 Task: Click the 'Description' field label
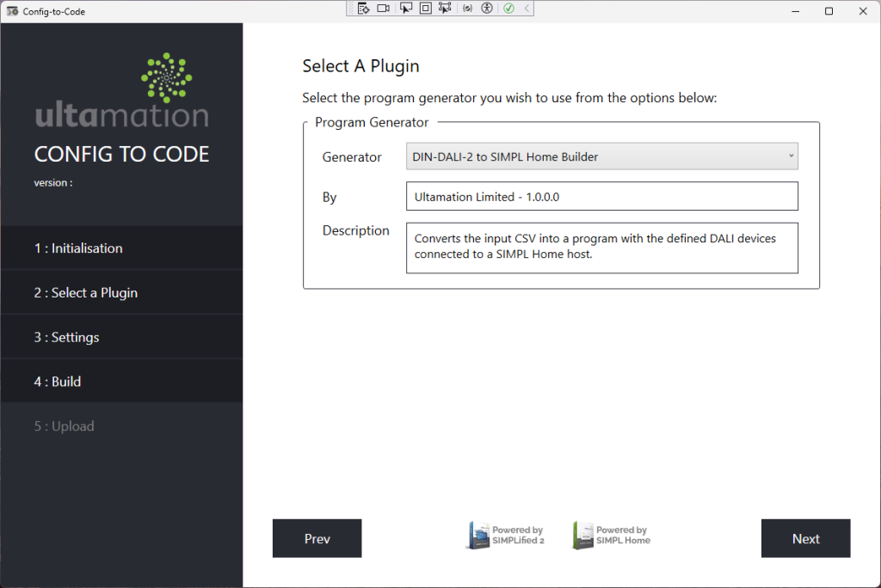click(355, 231)
